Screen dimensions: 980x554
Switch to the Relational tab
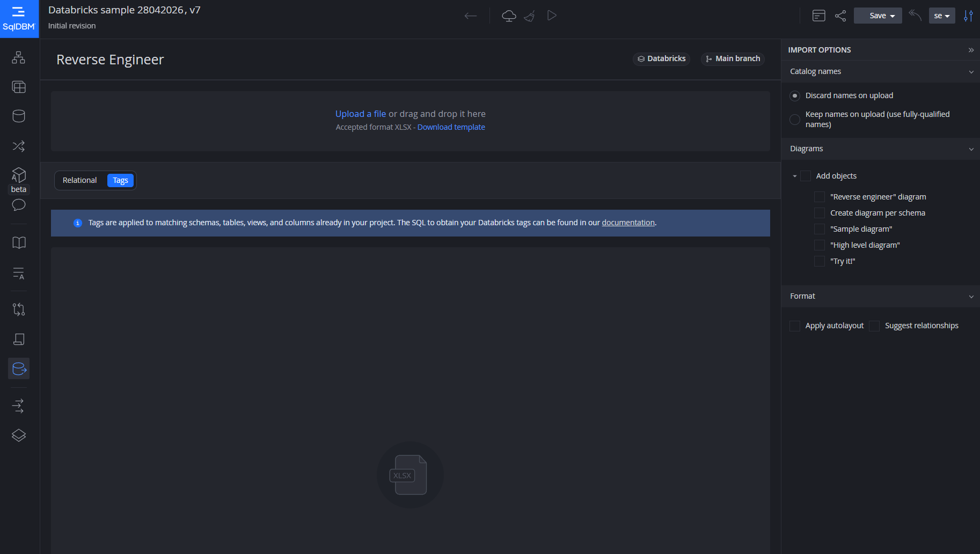pos(80,180)
